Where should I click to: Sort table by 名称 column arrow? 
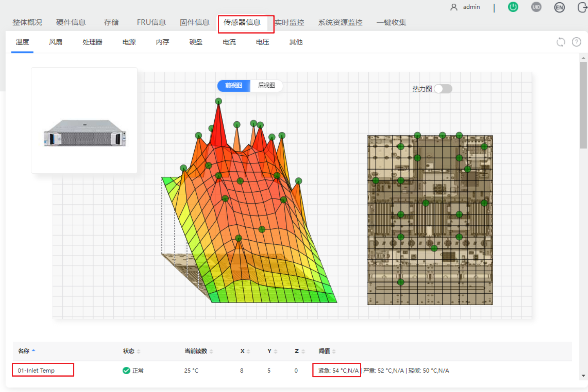[x=33, y=351]
